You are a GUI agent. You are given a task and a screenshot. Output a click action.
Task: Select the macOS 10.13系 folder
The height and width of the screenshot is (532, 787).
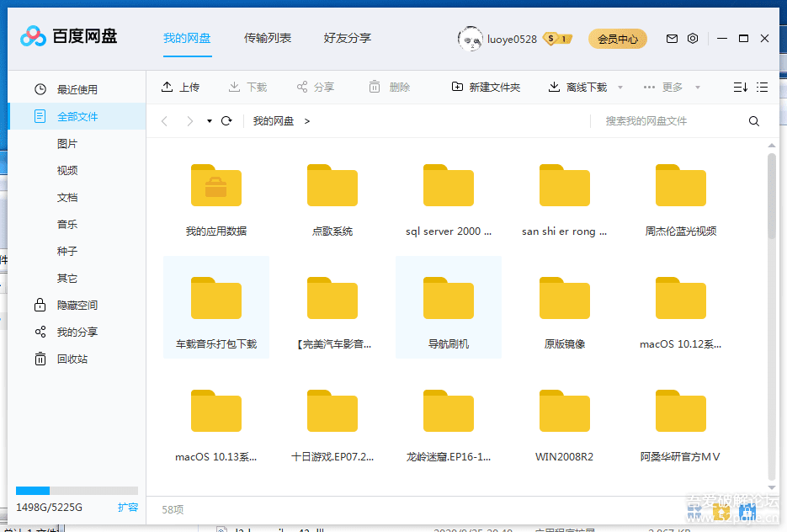[215, 420]
